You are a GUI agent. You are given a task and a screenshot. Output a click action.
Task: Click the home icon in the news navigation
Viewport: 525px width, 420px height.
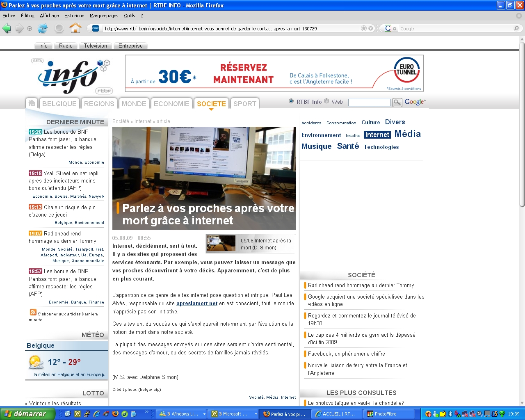pyautogui.click(x=32, y=103)
